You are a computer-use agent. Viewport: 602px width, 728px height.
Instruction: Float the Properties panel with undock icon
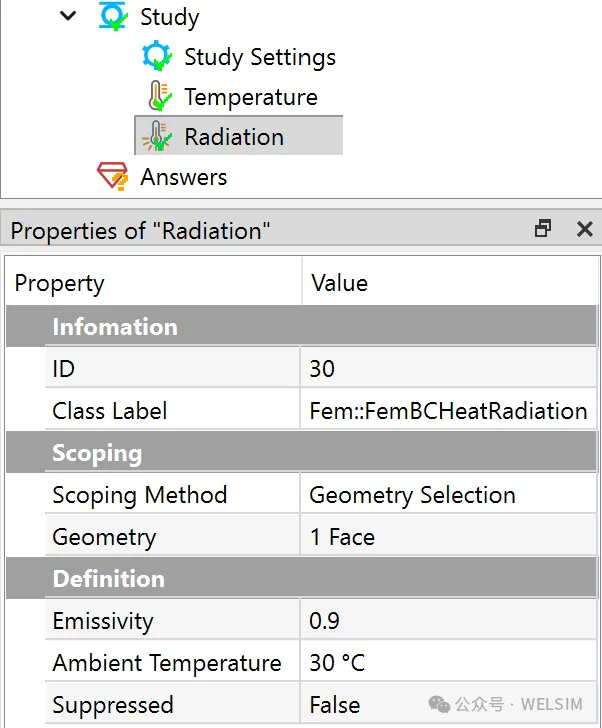coord(543,229)
